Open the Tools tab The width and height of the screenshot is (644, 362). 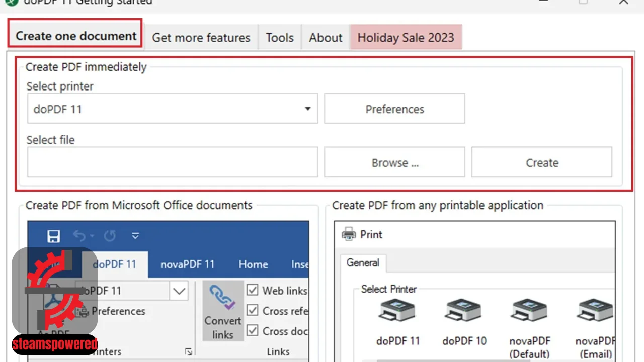[280, 38]
